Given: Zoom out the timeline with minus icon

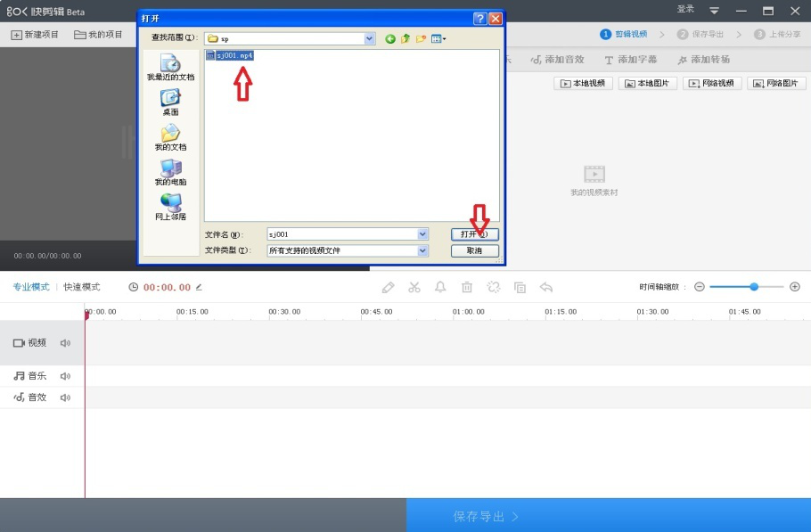Looking at the screenshot, I should (x=700, y=287).
